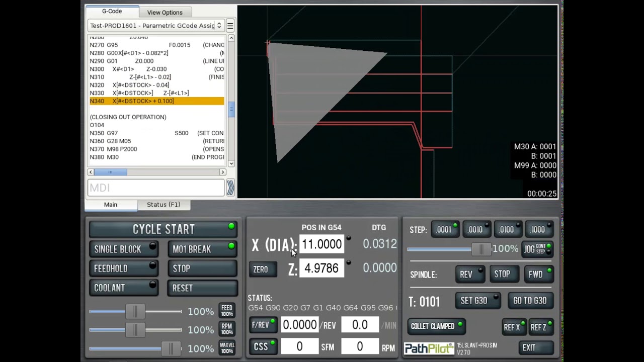Image resolution: width=644 pixels, height=362 pixels.
Task: Click the G-code list scroll down arrow
Action: tap(231, 163)
